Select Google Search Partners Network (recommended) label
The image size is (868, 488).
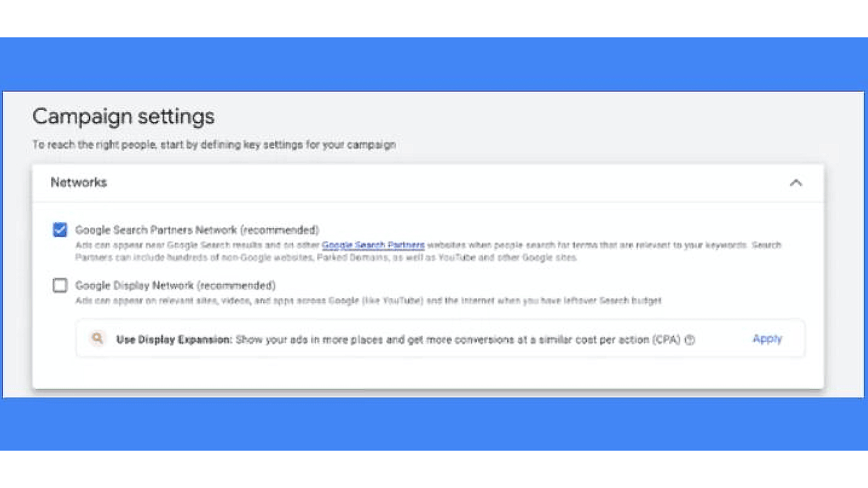click(x=197, y=230)
